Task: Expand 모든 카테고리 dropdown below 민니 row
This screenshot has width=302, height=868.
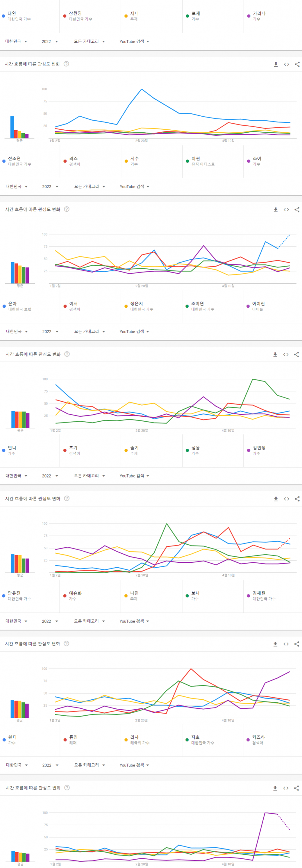Action: click(x=89, y=476)
